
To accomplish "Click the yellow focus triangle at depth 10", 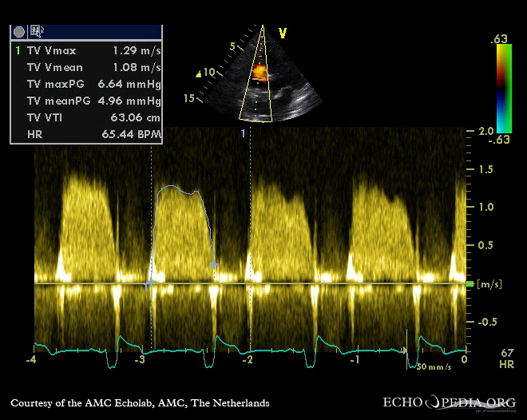I will (199, 74).
